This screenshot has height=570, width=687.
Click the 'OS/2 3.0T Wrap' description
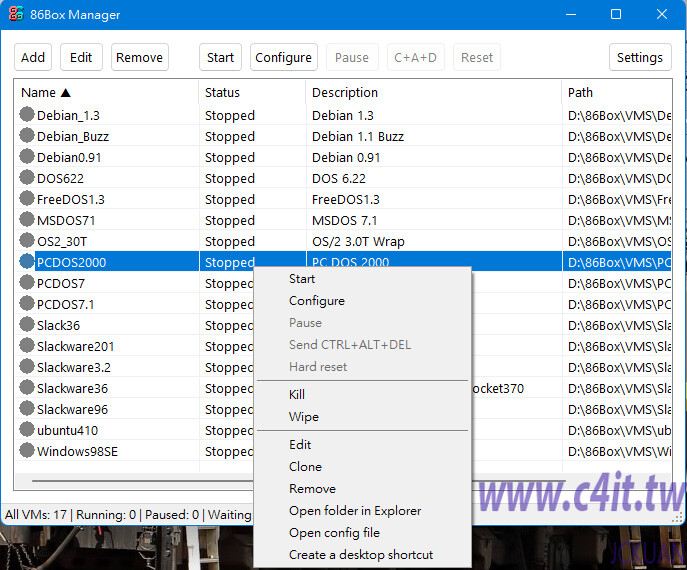click(358, 242)
